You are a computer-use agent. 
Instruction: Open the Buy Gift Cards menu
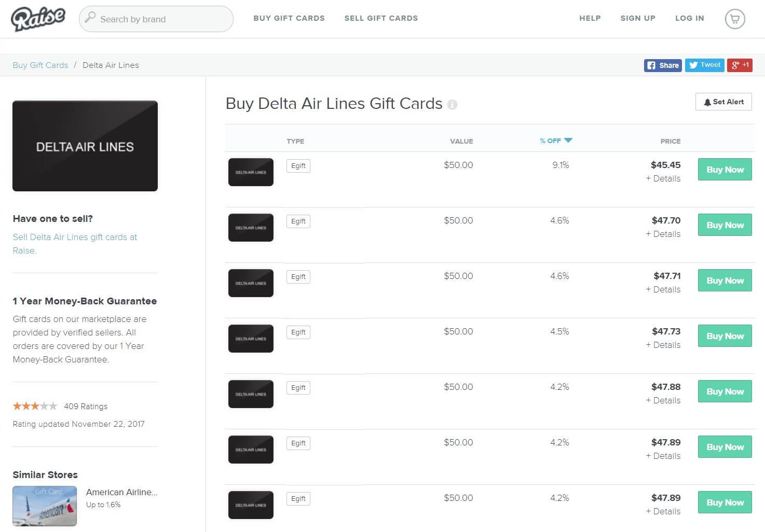point(289,18)
